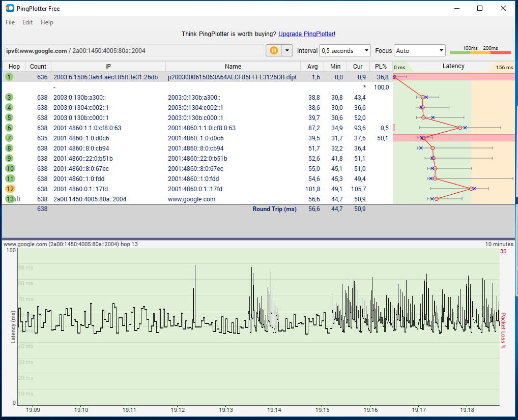
Task: Click packet loss value 50,1 on hop 7
Action: coord(382,138)
